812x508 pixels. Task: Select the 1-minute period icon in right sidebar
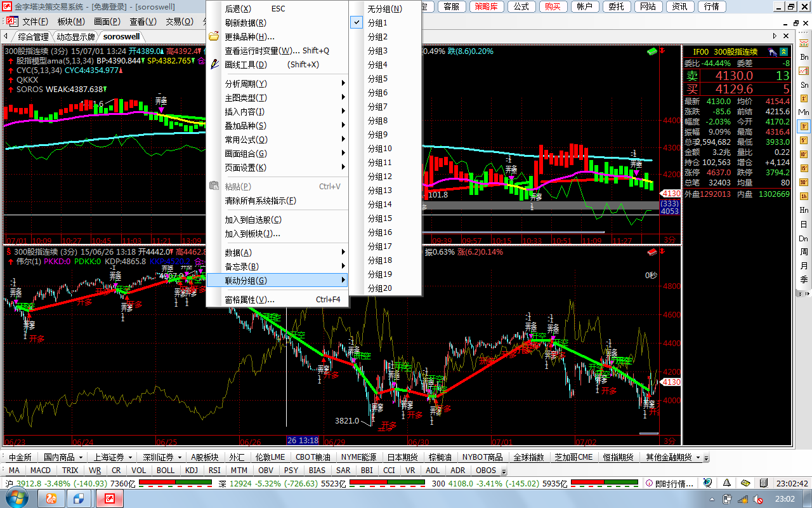pyautogui.click(x=804, y=98)
